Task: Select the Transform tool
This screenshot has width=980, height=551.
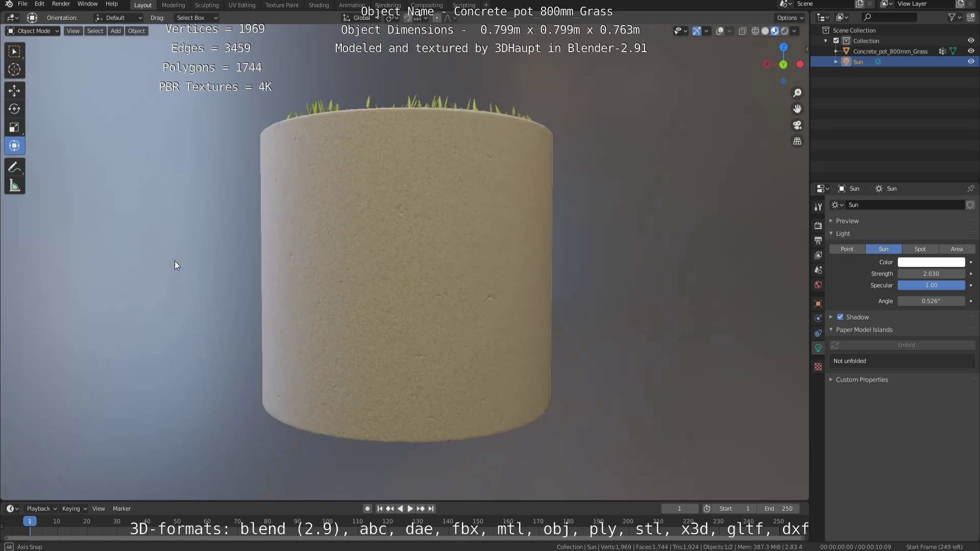Action: coord(14,145)
